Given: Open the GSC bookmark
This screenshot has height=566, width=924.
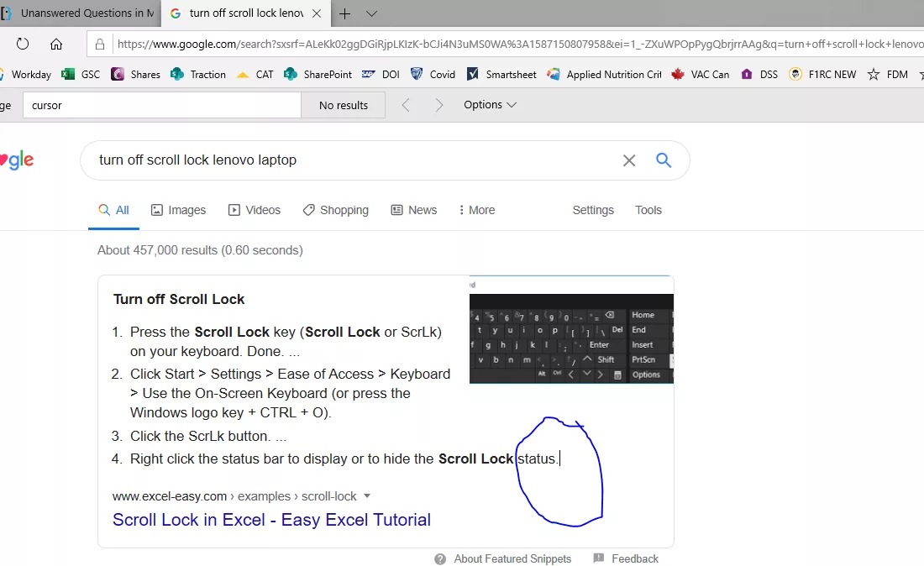Looking at the screenshot, I should (81, 74).
